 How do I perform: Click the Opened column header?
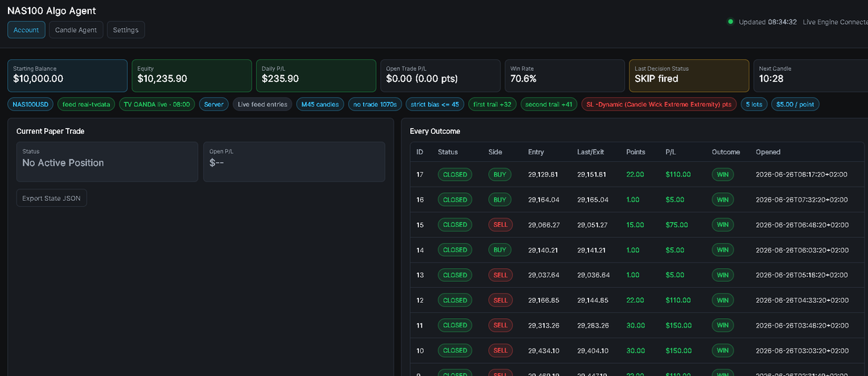pyautogui.click(x=767, y=152)
